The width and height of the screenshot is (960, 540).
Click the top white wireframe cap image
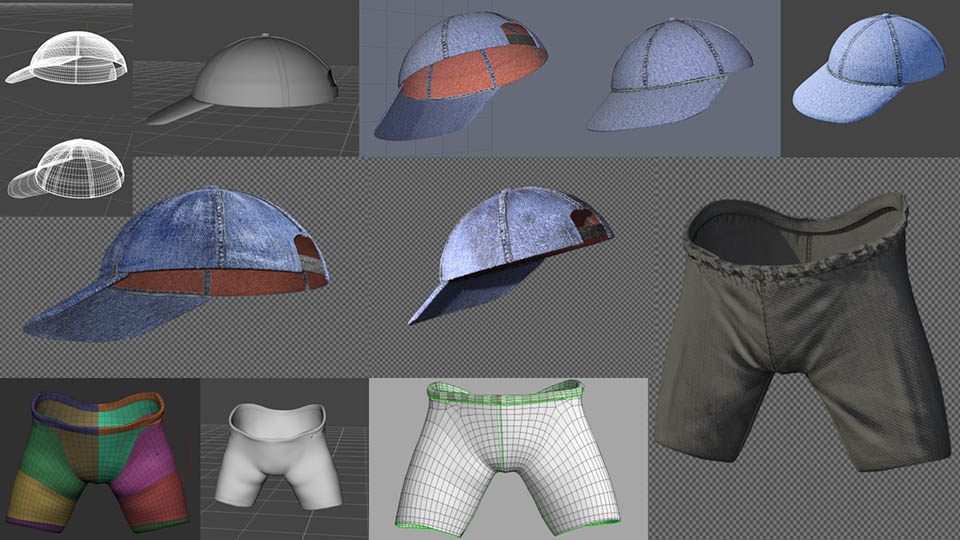(x=66, y=58)
